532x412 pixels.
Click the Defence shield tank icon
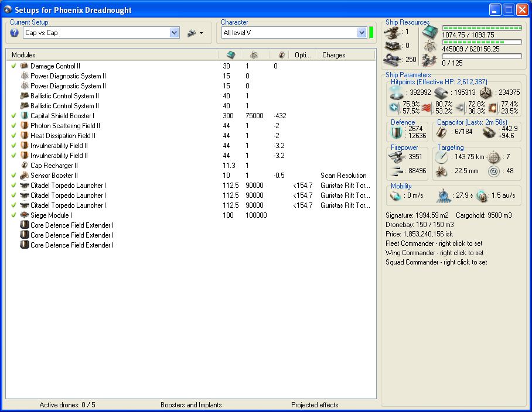pos(395,132)
